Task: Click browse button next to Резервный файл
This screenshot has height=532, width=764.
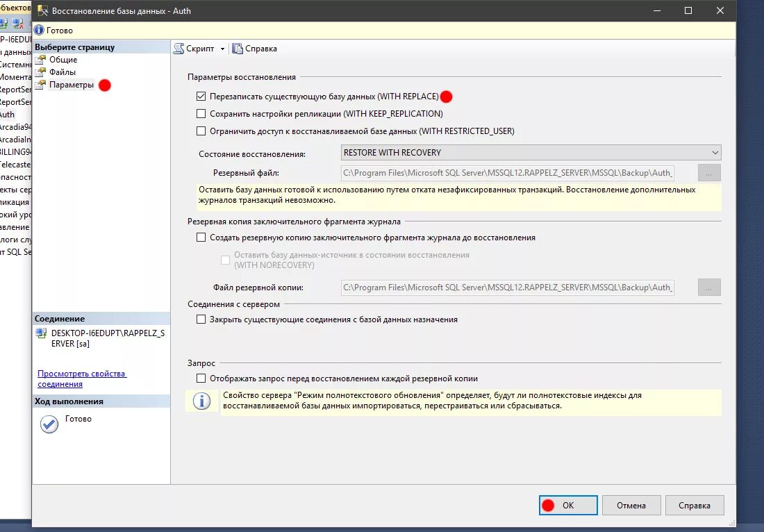Action: tap(709, 173)
